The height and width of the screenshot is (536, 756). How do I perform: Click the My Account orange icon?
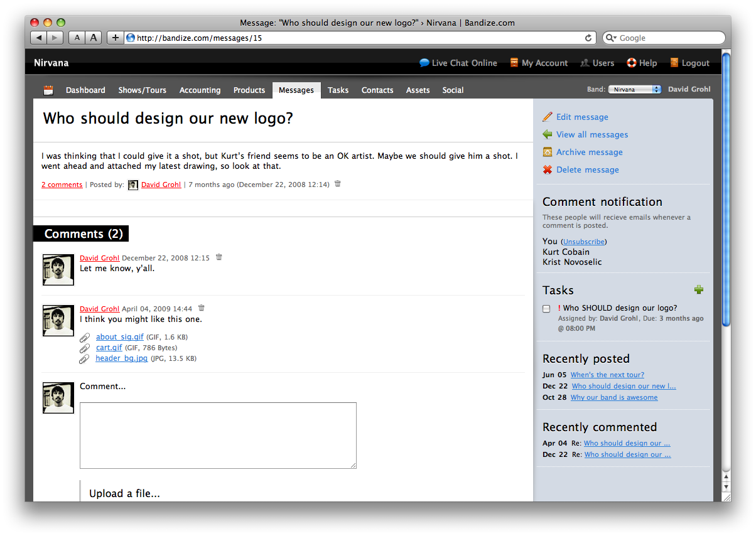[x=514, y=63]
